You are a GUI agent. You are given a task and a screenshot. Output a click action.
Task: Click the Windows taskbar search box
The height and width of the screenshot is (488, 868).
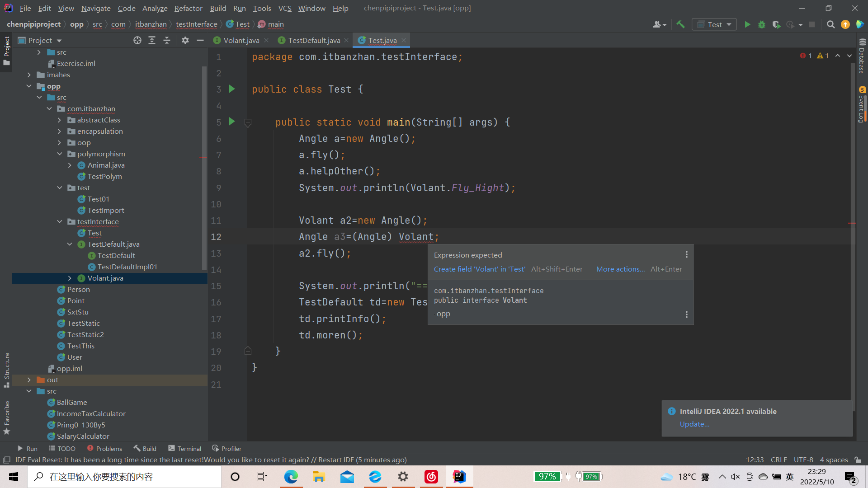click(124, 477)
